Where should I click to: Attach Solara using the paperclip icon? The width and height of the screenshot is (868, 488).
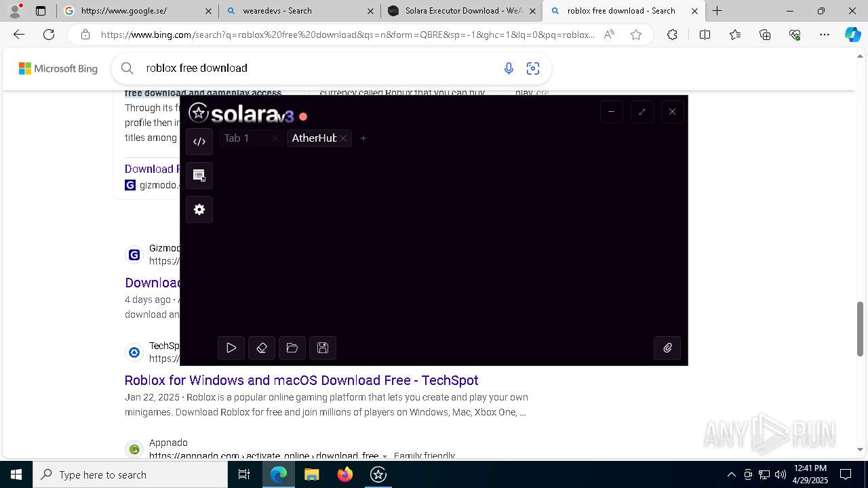tap(667, 348)
